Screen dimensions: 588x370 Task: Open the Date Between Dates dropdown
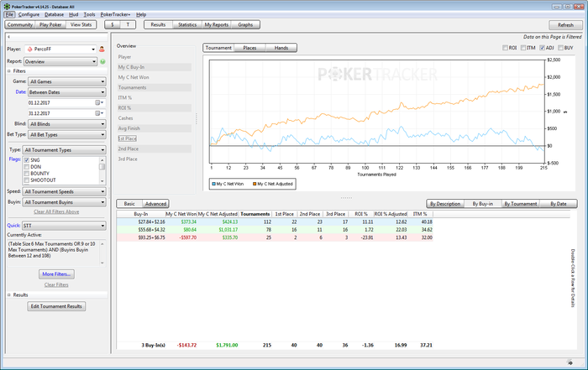tap(67, 92)
